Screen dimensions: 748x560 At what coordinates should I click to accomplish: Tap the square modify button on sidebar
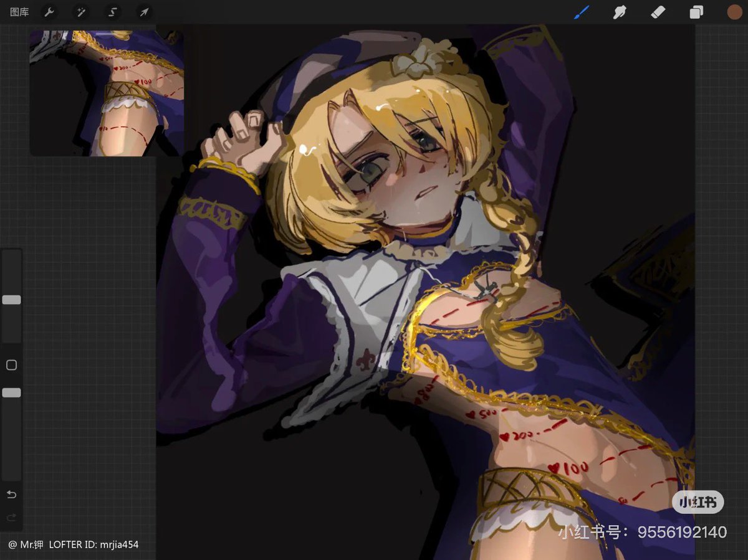pos(11,365)
